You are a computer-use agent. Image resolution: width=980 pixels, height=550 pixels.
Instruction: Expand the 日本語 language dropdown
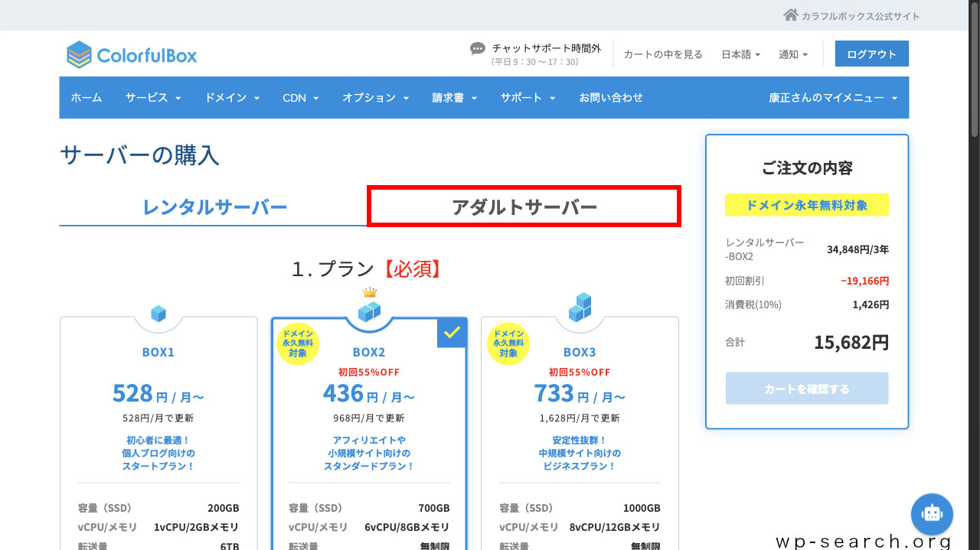[x=740, y=54]
